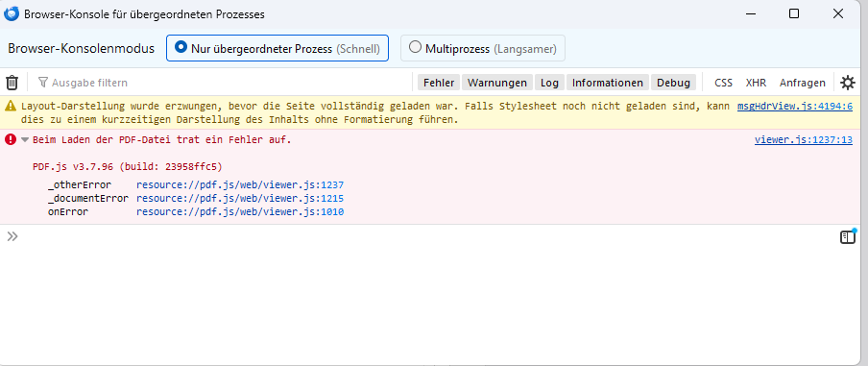Clear console output with trash icon
Image resolution: width=868 pixels, height=366 pixels.
coord(12,83)
